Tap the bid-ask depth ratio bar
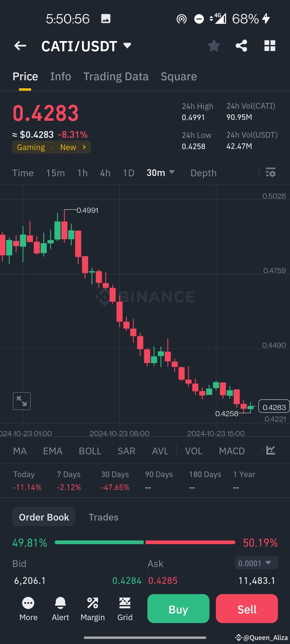Image resolution: width=290 pixels, height=644 pixels. coord(145,542)
